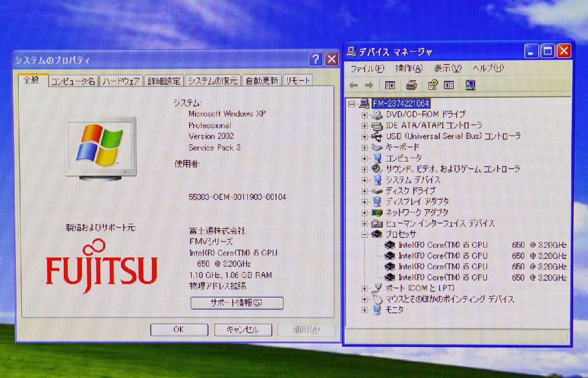Click the コンピュータ device icon
This screenshot has width=588, height=378.
click(x=377, y=158)
